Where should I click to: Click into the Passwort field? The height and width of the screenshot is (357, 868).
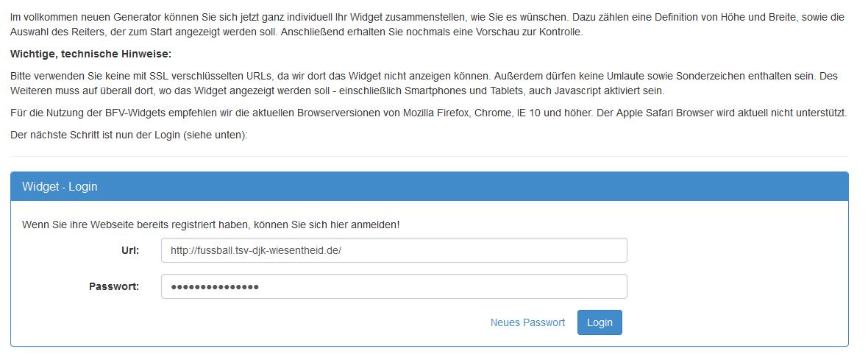pyautogui.click(x=394, y=286)
